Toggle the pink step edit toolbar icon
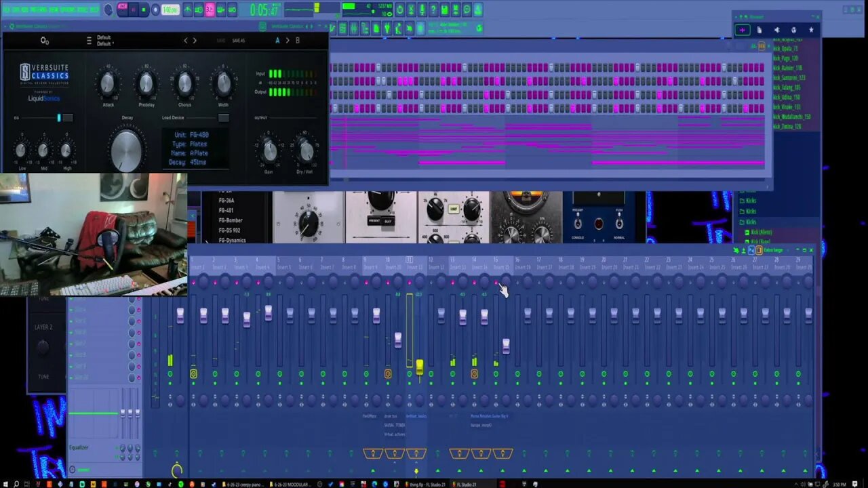 coord(210,9)
